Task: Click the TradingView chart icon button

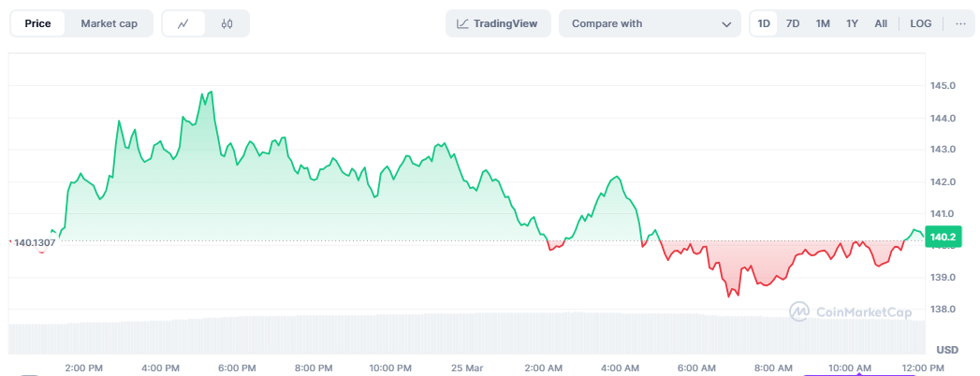Action: (x=498, y=23)
